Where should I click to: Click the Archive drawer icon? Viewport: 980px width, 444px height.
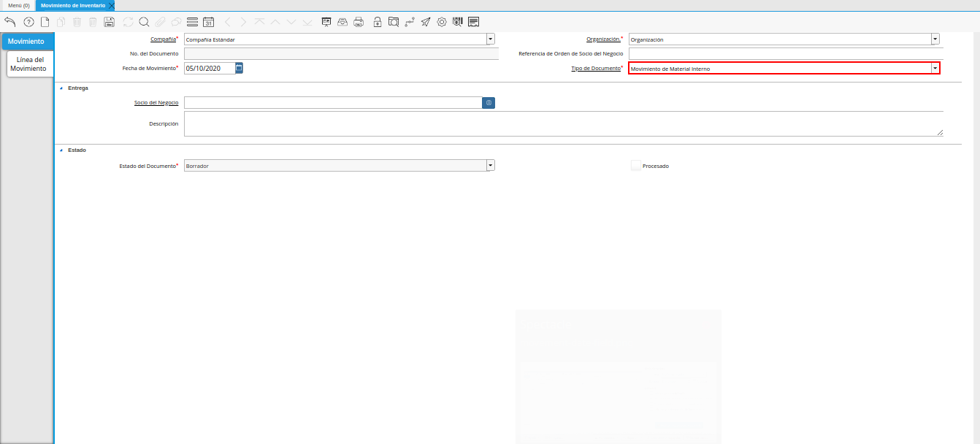342,22
